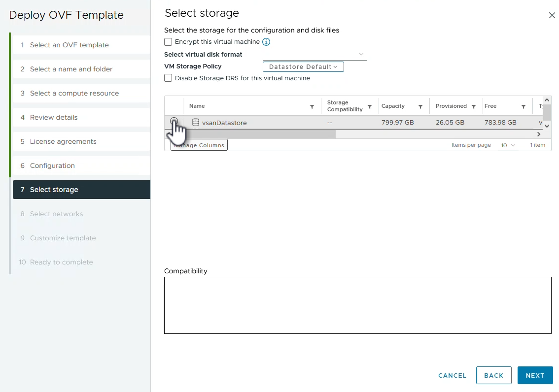Filter the Free column
Screen dimensions: 559x392
click(524, 106)
